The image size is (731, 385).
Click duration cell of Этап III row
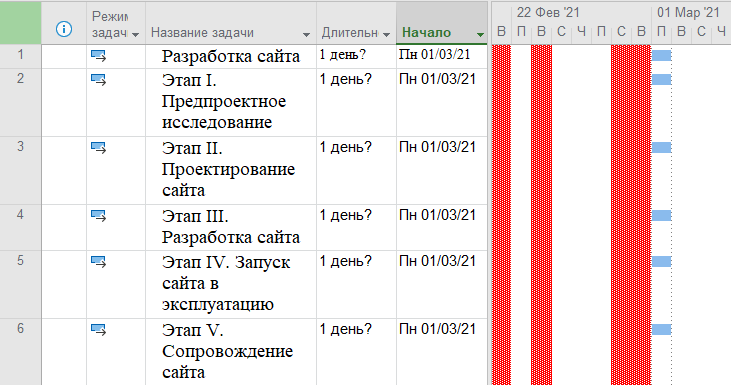tap(356, 227)
